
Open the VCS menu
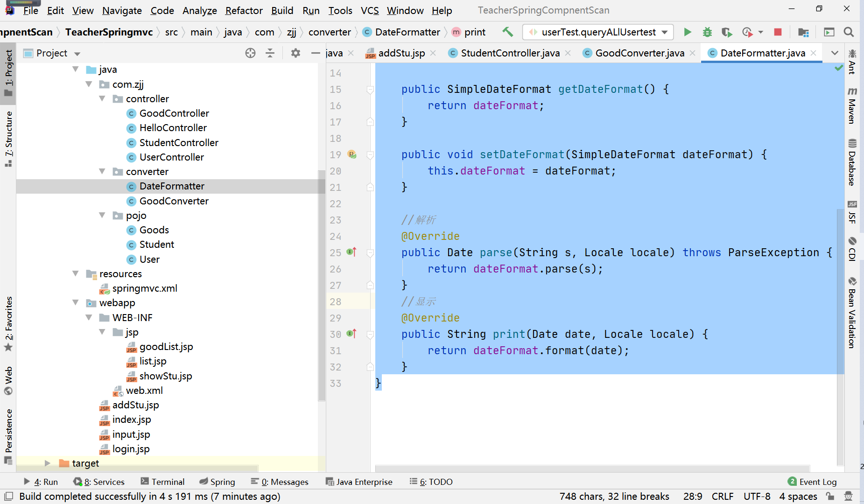370,10
